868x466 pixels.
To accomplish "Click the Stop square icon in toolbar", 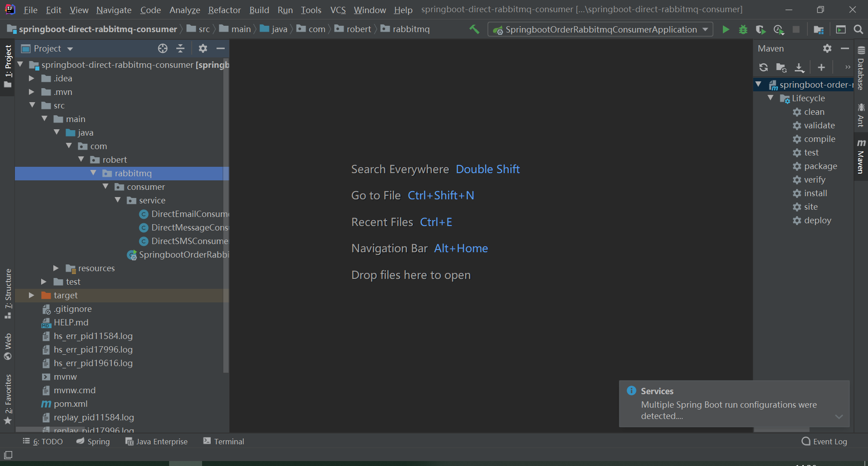I will tap(796, 29).
